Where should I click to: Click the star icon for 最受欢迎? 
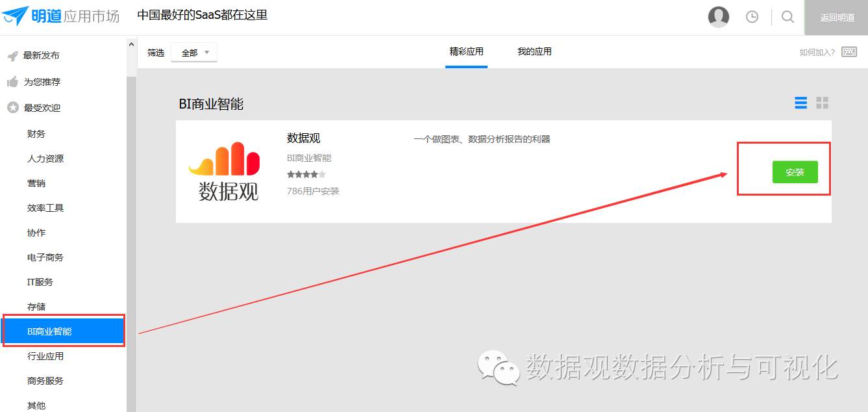[x=12, y=108]
